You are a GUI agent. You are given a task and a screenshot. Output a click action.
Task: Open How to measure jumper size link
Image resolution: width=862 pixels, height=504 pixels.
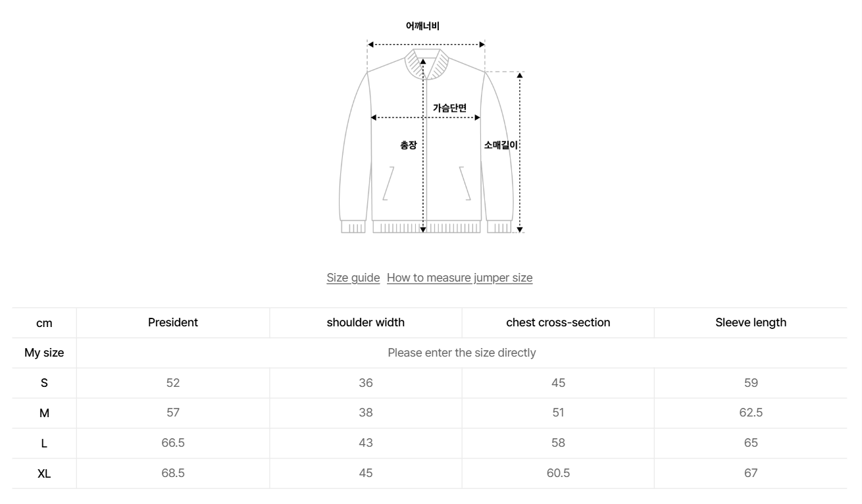pos(459,278)
